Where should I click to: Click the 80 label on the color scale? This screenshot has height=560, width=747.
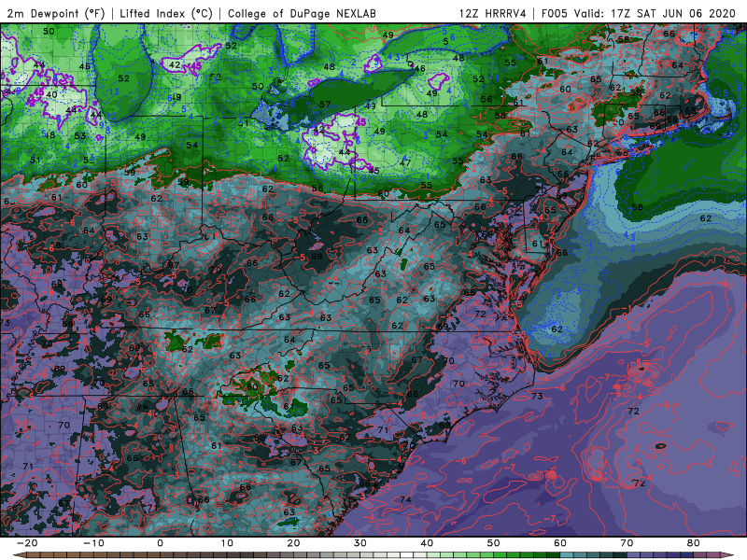click(693, 543)
